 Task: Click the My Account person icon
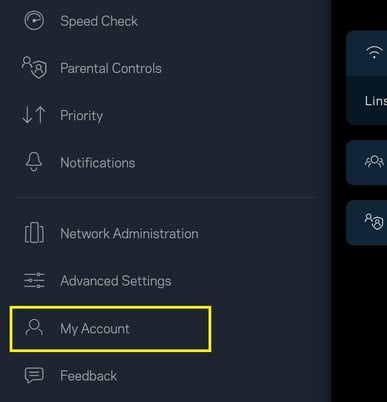click(x=34, y=327)
